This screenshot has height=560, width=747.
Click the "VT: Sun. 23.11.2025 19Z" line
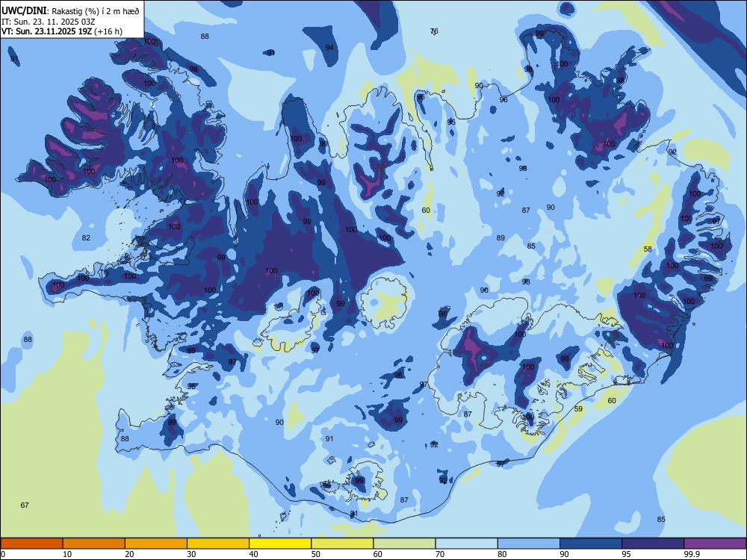pos(47,31)
